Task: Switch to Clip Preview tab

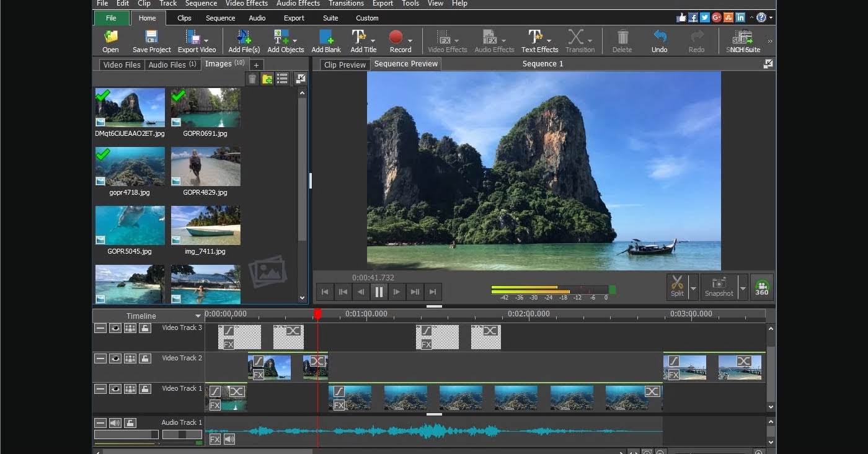Action: (x=345, y=65)
